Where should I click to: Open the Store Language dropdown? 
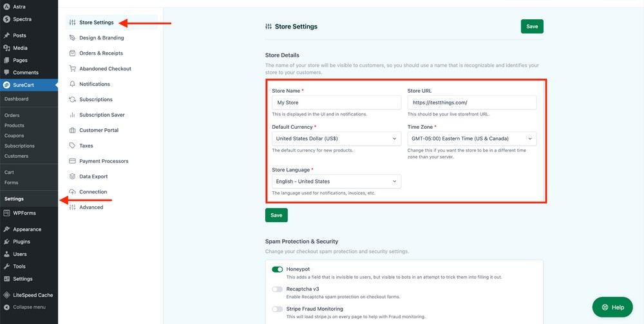tap(336, 182)
